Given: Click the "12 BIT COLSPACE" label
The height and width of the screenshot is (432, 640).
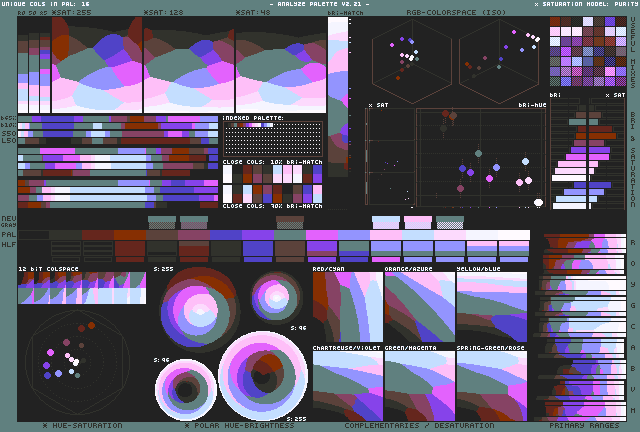Looking at the screenshot, I should tap(48, 269).
